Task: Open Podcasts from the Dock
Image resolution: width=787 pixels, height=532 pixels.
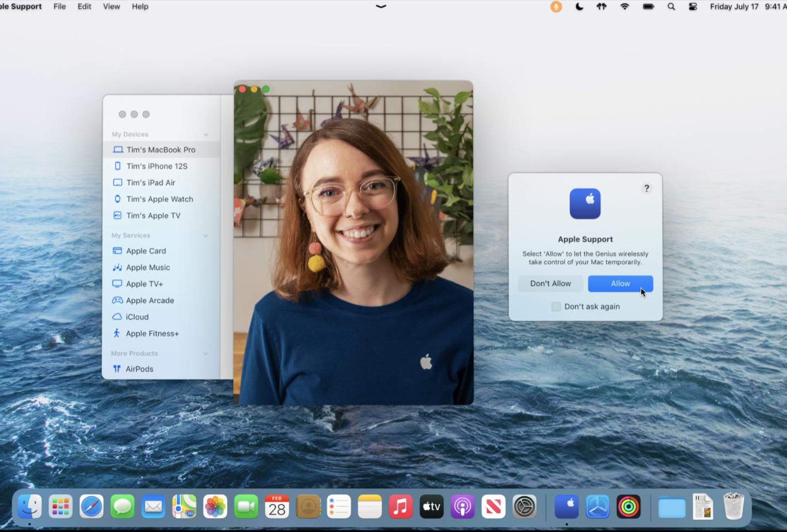Action: tap(462, 506)
